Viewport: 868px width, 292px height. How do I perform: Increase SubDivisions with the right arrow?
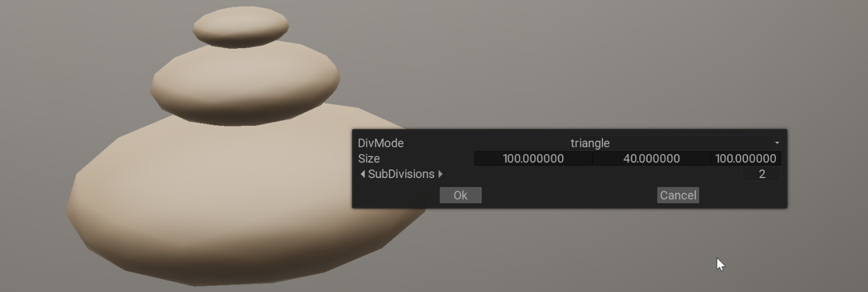(x=441, y=174)
